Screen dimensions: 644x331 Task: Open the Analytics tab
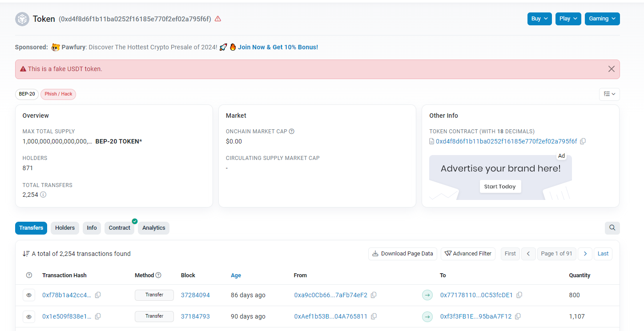click(x=154, y=228)
